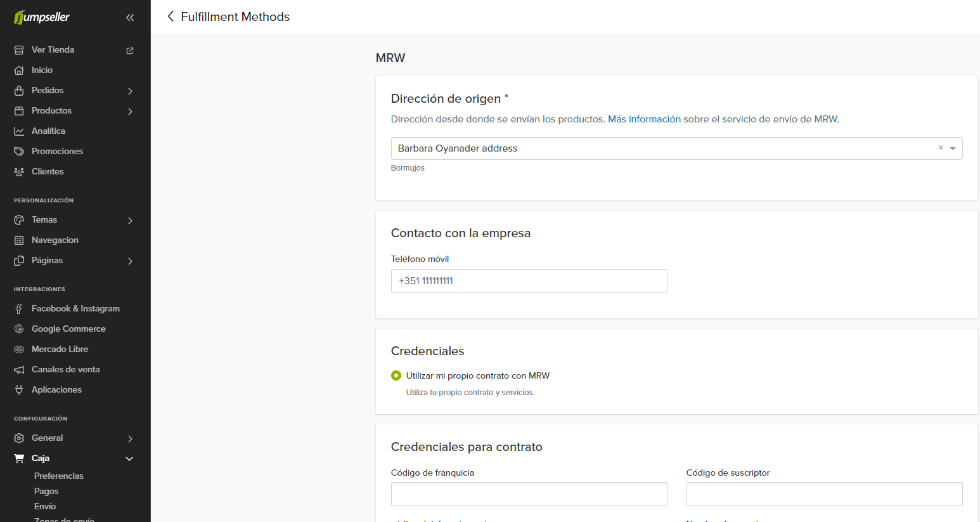Image resolution: width=980 pixels, height=522 pixels.
Task: Open Preferencias under Caja
Action: click(58, 476)
